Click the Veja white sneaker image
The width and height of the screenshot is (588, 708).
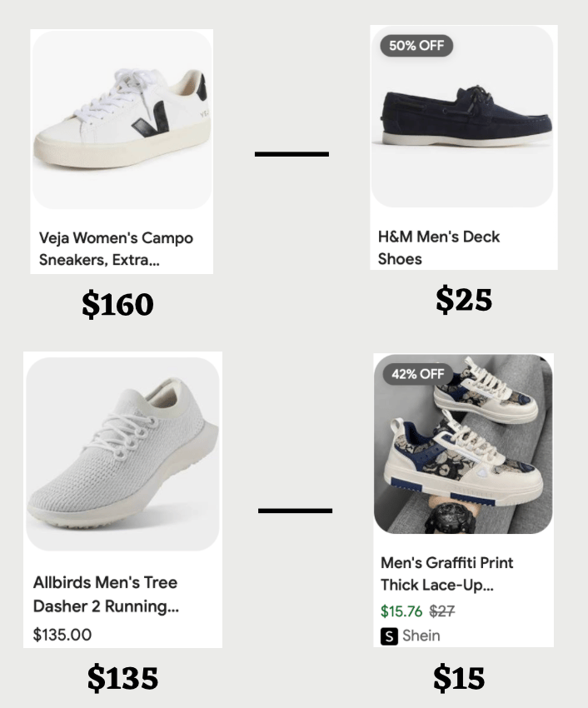122,120
